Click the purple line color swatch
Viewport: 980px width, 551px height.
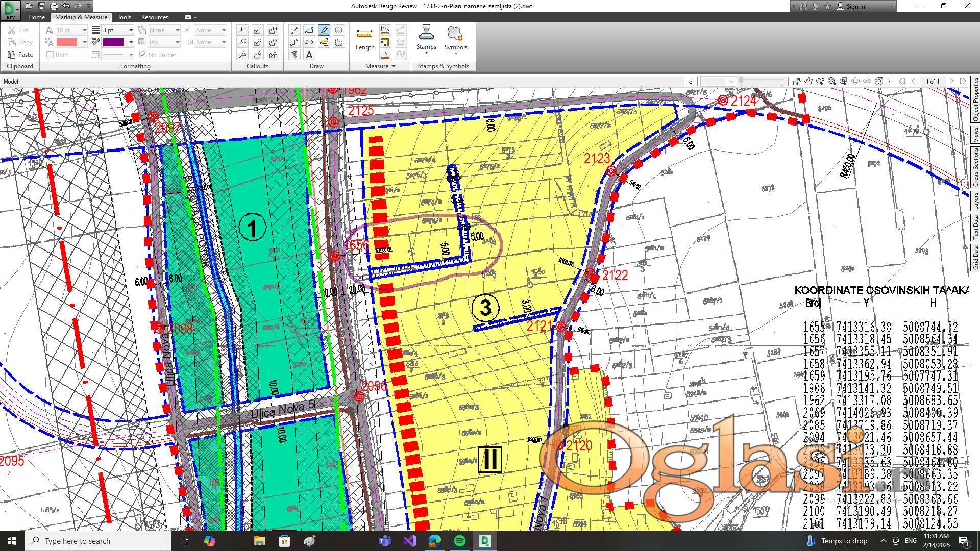[x=113, y=42]
